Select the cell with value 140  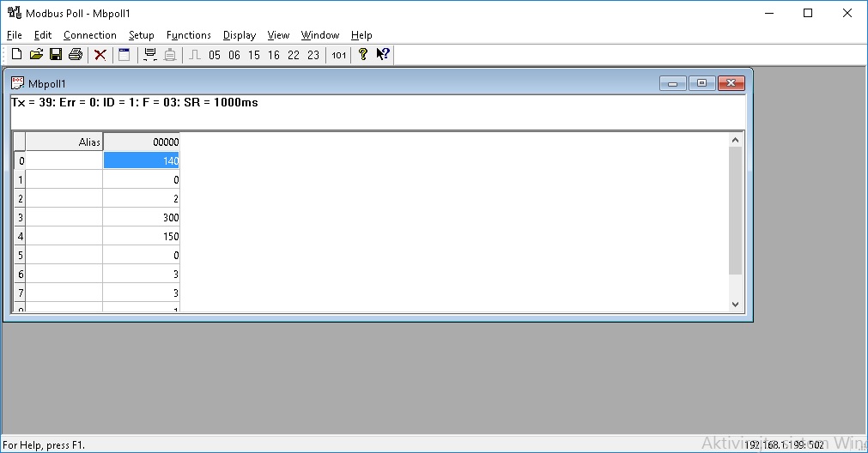click(x=142, y=160)
